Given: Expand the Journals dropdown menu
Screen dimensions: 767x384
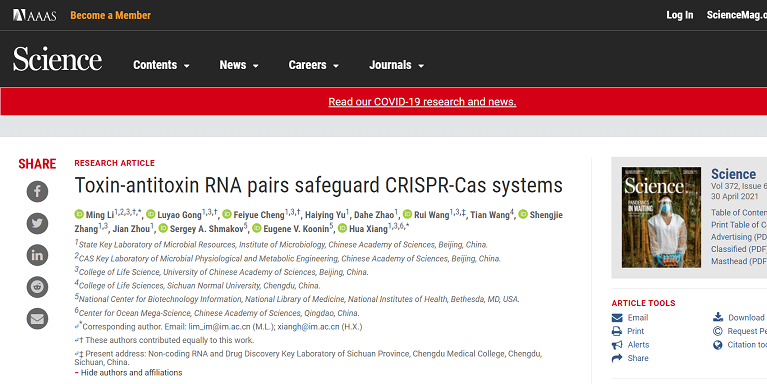Looking at the screenshot, I should click(x=396, y=65).
